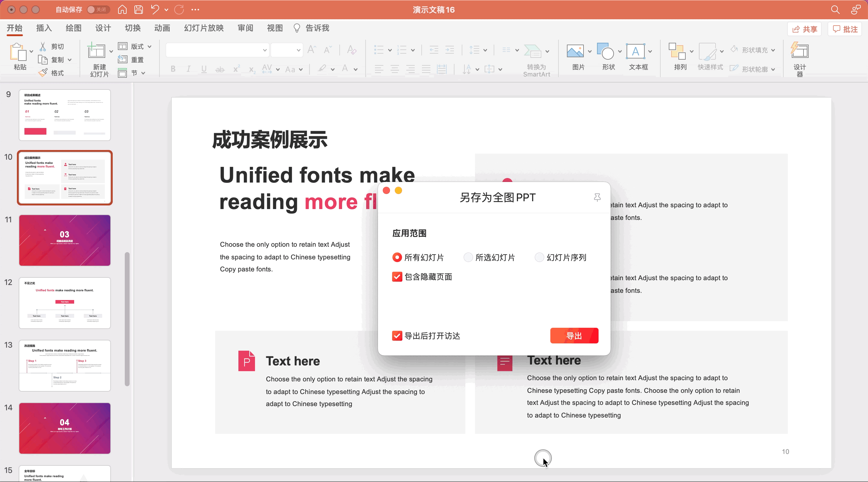The height and width of the screenshot is (482, 868).
Task: Switch to the Insert (插入) tab
Action: (44, 28)
